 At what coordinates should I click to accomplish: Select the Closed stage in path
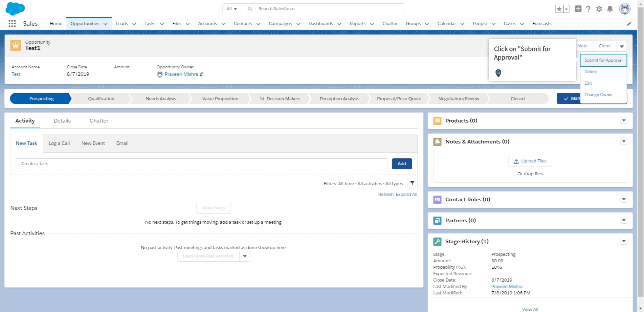click(517, 99)
